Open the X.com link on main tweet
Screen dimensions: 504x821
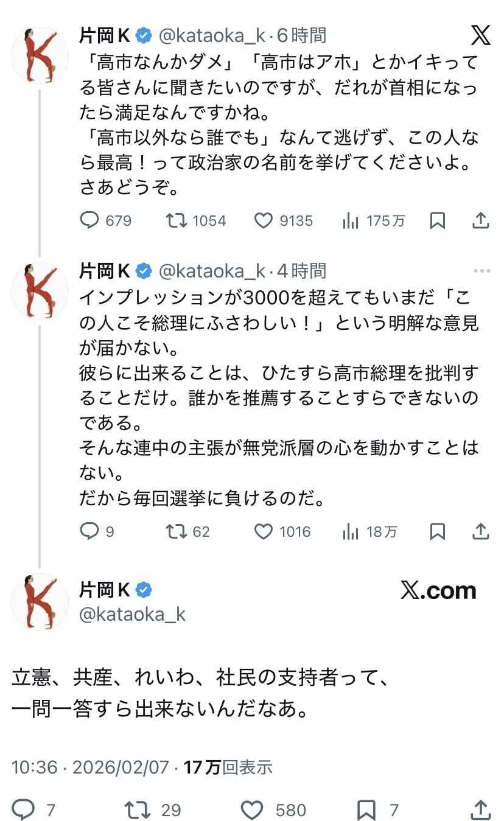438,590
